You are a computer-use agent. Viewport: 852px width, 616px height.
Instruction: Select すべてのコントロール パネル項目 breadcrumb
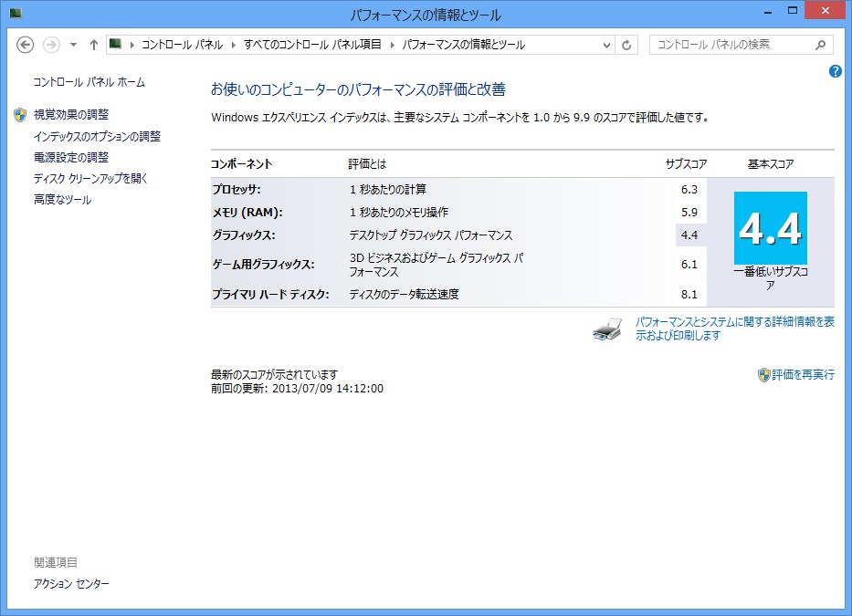(312, 45)
